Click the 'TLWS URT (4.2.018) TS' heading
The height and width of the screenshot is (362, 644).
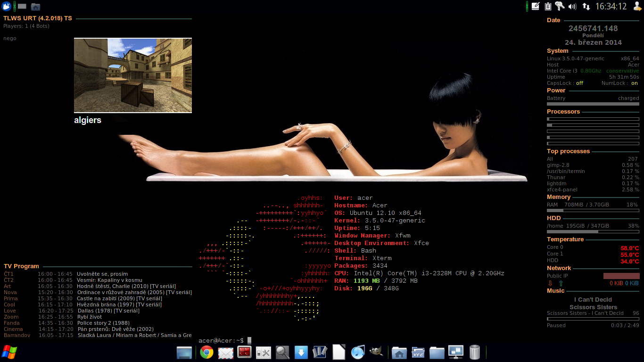[38, 18]
